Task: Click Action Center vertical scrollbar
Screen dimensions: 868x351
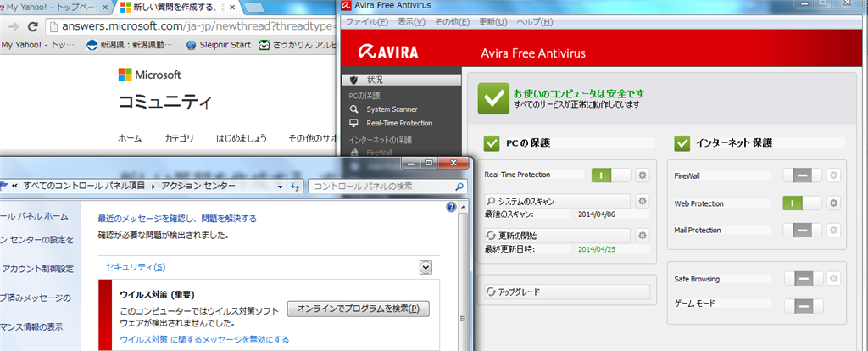Action: (x=464, y=276)
